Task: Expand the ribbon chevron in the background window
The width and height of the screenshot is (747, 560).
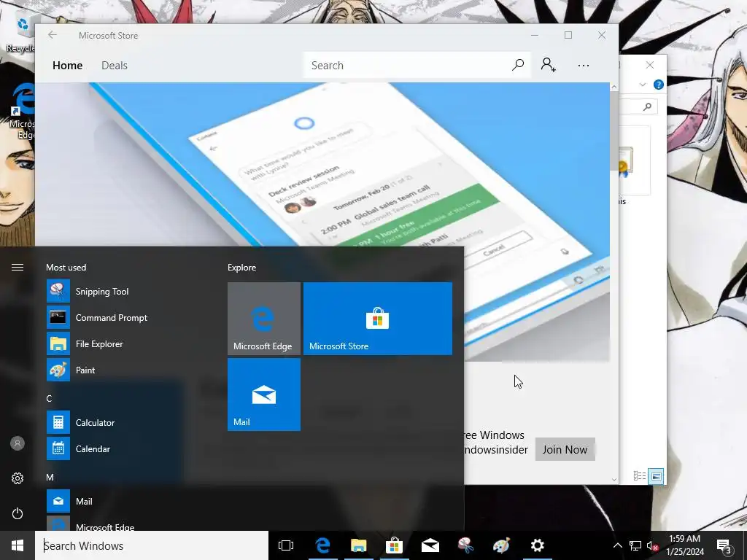Action: click(x=643, y=85)
